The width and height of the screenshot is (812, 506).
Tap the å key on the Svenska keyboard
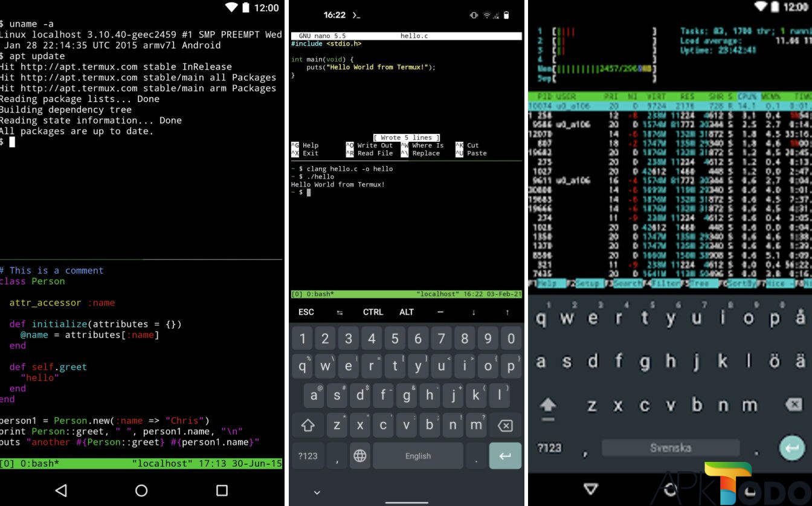(800, 318)
